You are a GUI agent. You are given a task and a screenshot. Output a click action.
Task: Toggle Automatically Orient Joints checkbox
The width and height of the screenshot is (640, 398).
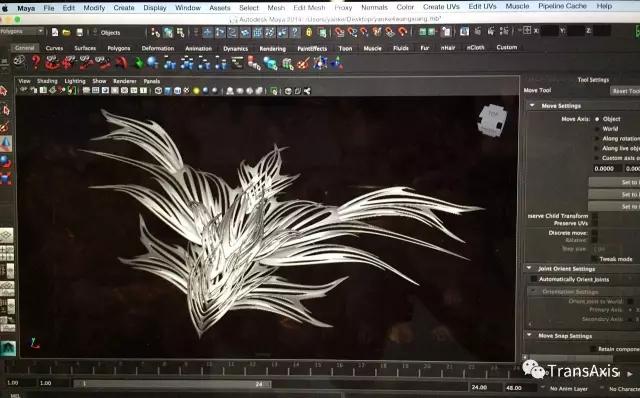pos(533,279)
